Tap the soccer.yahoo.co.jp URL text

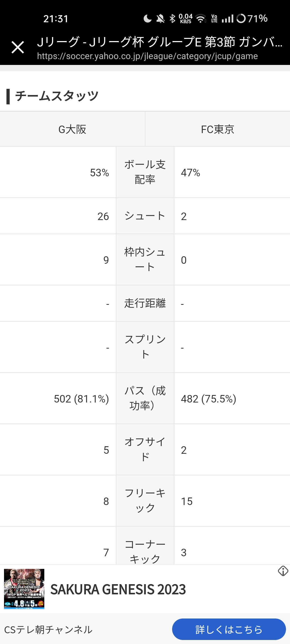point(147,56)
